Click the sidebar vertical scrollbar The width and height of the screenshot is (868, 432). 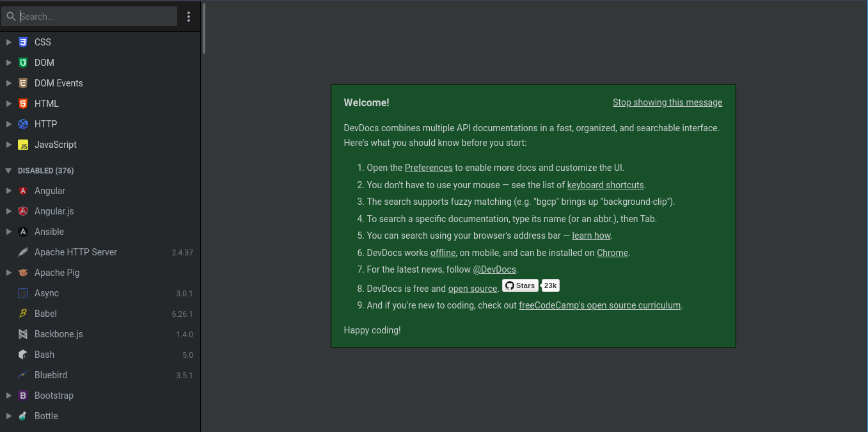[x=204, y=29]
